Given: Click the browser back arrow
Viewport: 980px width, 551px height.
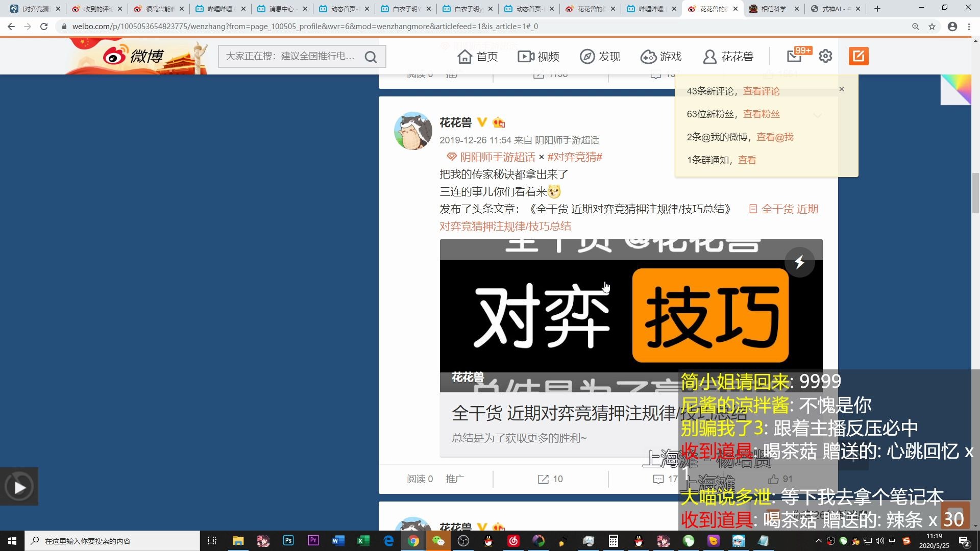Looking at the screenshot, I should [x=11, y=27].
